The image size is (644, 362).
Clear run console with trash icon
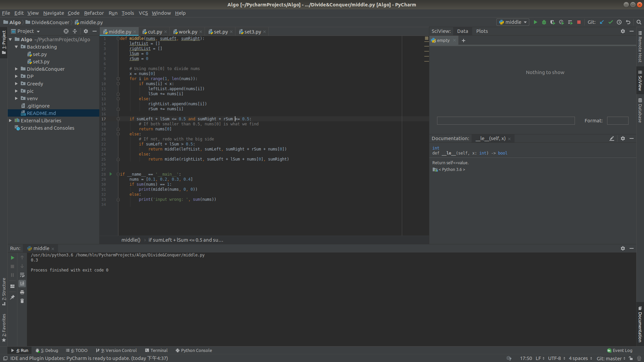[x=22, y=301]
